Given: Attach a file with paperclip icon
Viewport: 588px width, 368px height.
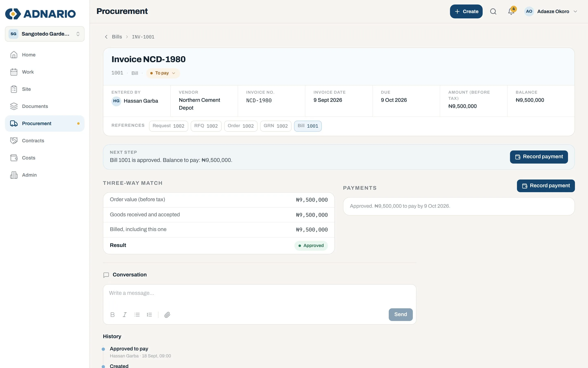Looking at the screenshot, I should (167, 315).
